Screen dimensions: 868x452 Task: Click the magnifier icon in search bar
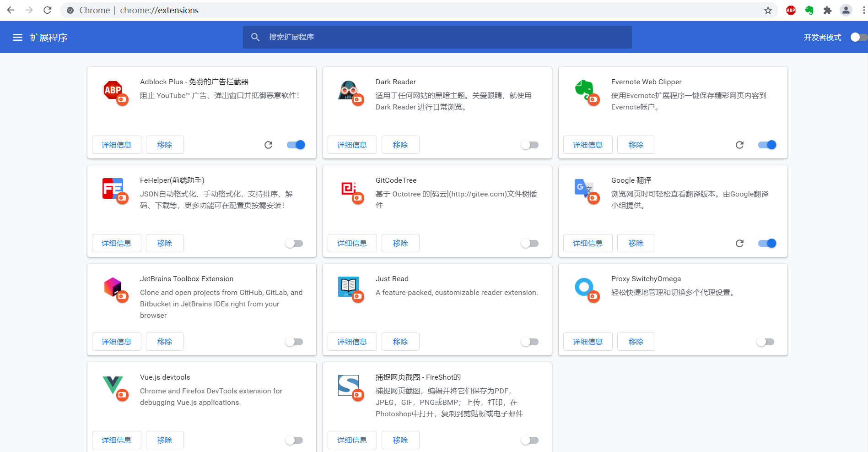coord(255,37)
